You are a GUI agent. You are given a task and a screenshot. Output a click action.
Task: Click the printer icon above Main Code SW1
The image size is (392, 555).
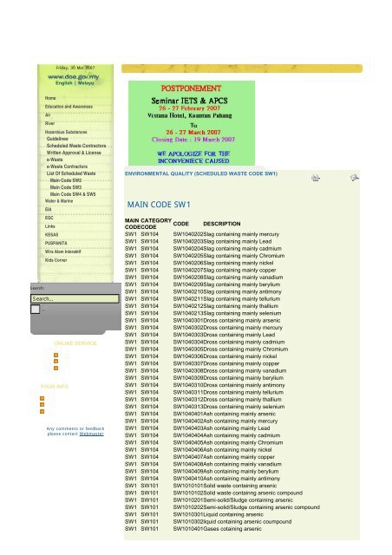click(x=315, y=178)
